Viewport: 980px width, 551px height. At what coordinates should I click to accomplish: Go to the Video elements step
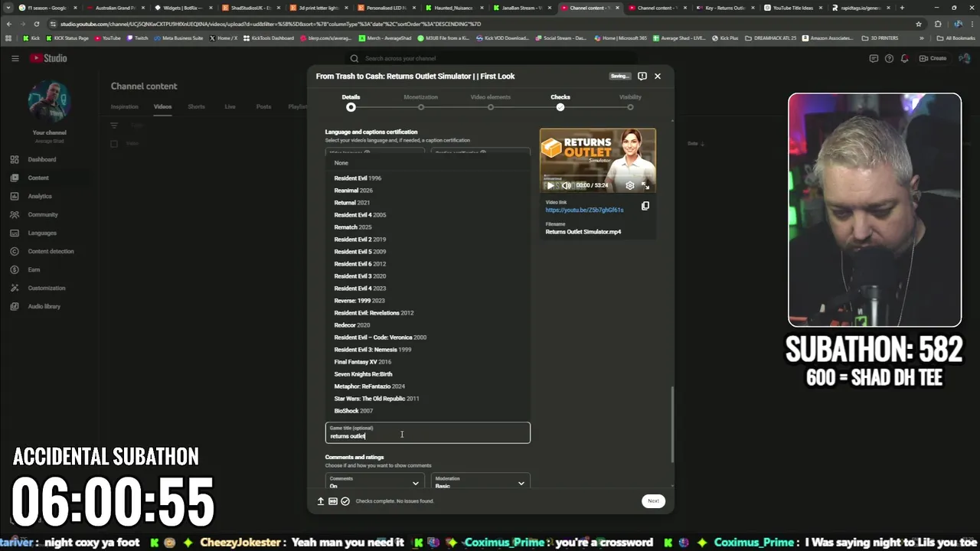pyautogui.click(x=491, y=102)
